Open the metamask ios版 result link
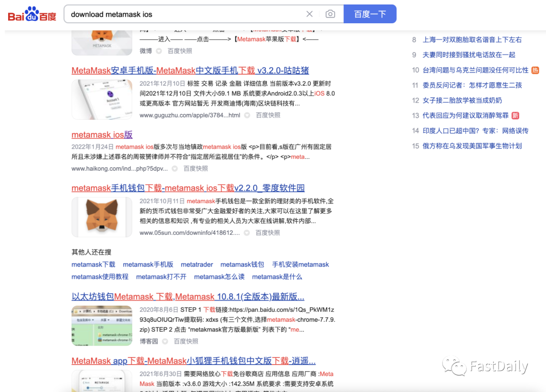Viewport: 546px width, 392px height. (102, 134)
